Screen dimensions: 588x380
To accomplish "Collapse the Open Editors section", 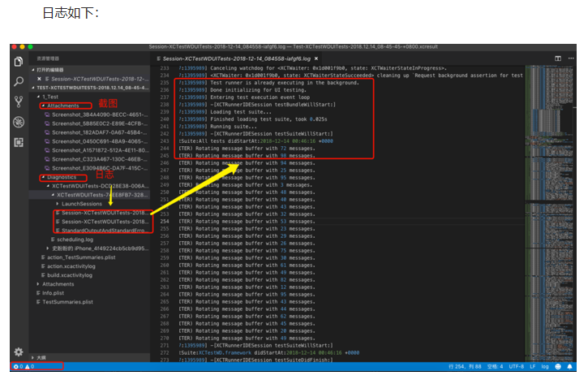I will coord(33,70).
